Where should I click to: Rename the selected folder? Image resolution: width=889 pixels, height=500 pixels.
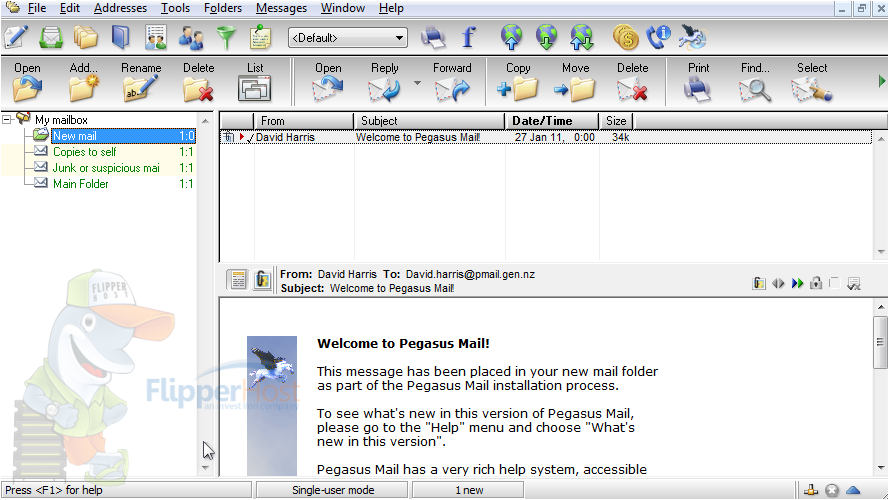(141, 82)
